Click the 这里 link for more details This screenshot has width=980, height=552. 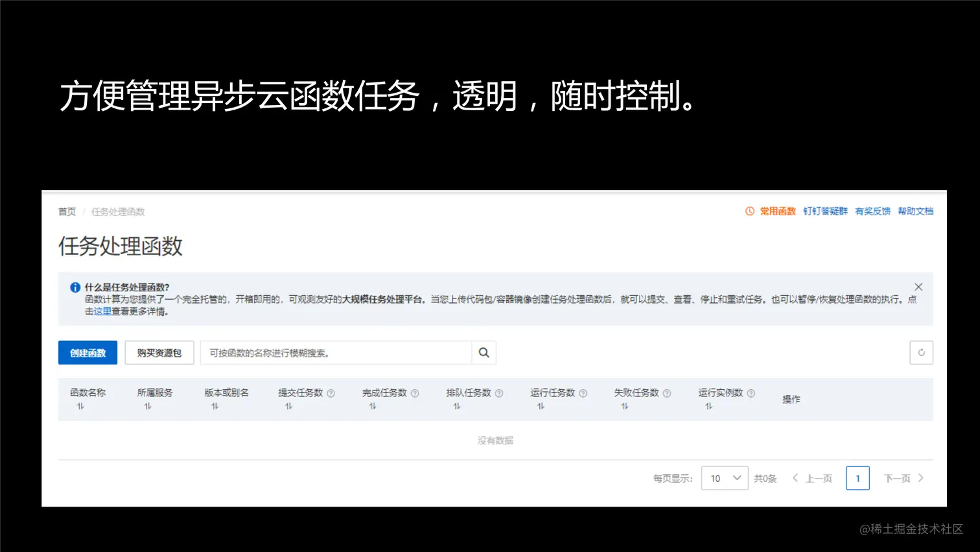(x=102, y=311)
